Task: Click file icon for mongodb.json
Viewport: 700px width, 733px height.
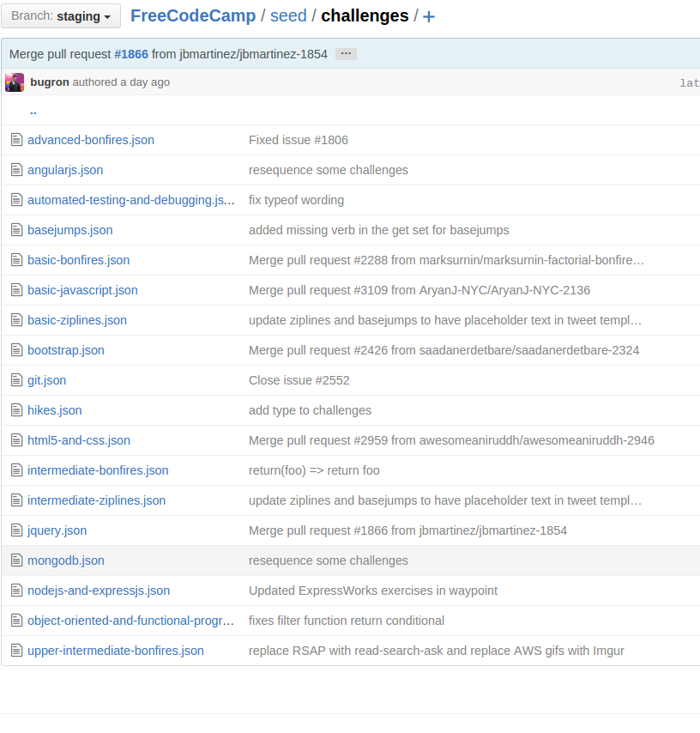Action: click(17, 560)
